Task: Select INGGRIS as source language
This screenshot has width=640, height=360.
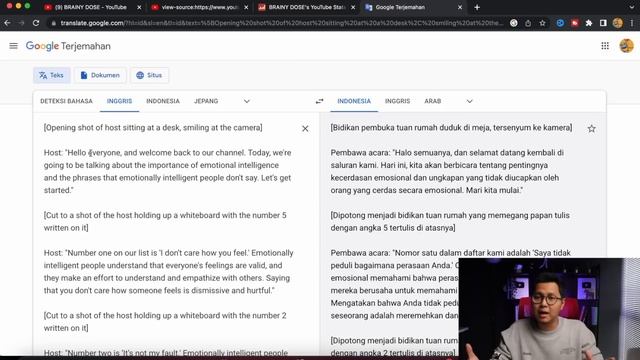Action: pyautogui.click(x=119, y=101)
